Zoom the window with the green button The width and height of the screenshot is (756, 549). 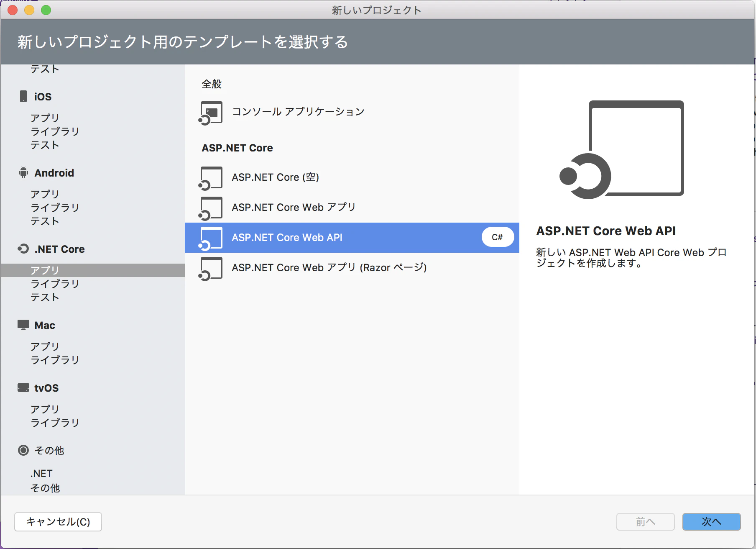46,10
